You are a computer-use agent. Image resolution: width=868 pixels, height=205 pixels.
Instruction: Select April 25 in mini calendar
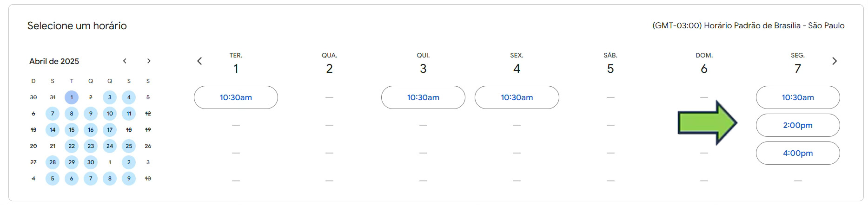(129, 146)
